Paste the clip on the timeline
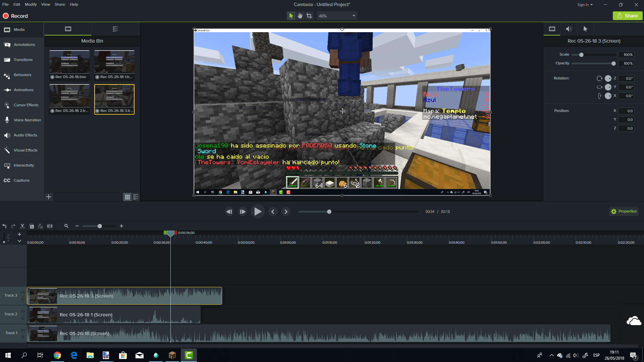Image resolution: width=644 pixels, height=362 pixels. (x=41, y=226)
